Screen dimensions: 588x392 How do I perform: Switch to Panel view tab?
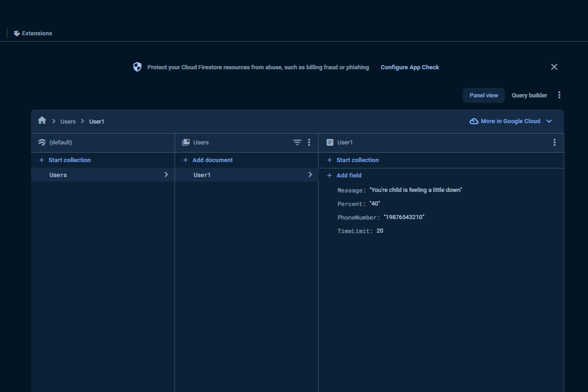tap(484, 95)
